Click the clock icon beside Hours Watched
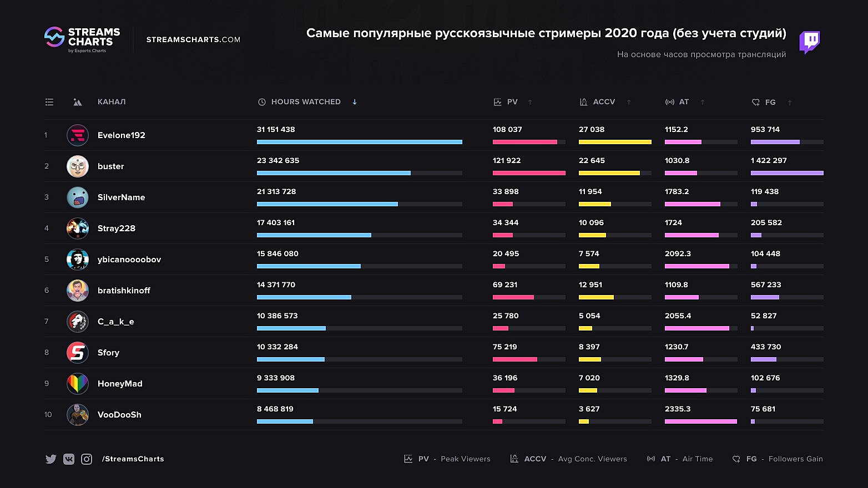Screen dimensions: 868x488 [x=262, y=102]
